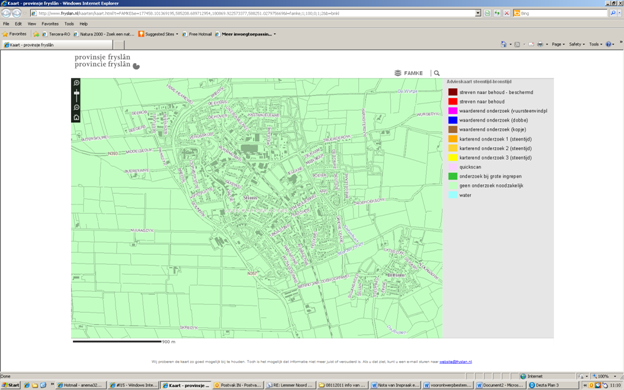624x390 pixels.
Task: Click the map zoom-out magnifier icon
Action: pyautogui.click(x=76, y=107)
